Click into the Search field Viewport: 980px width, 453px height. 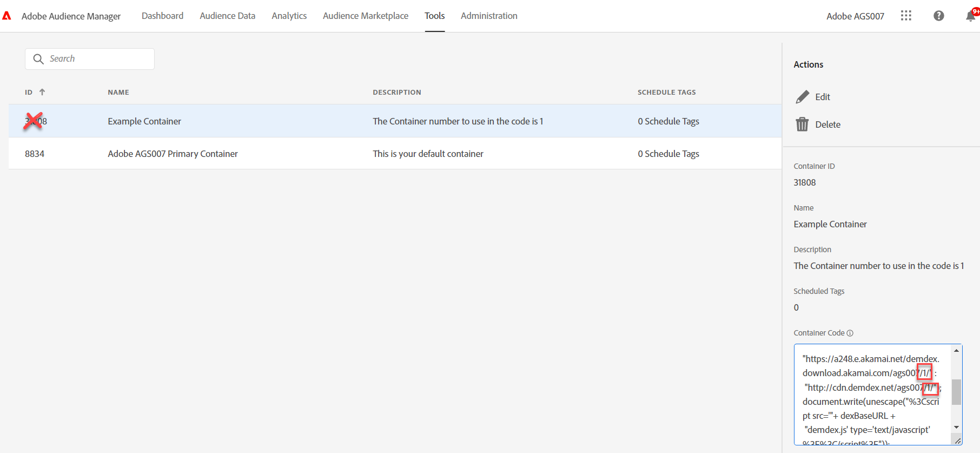[97, 59]
